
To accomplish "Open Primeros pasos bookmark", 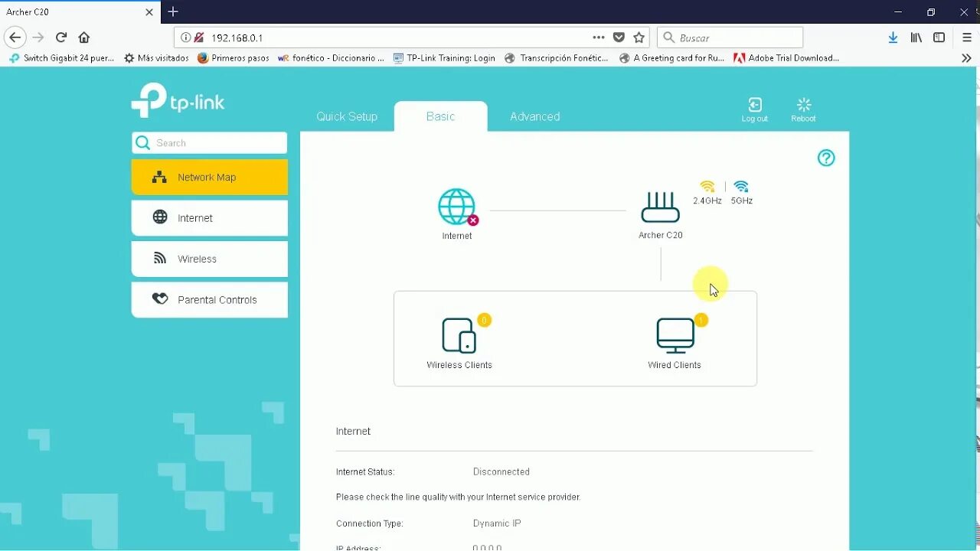I will pos(234,58).
